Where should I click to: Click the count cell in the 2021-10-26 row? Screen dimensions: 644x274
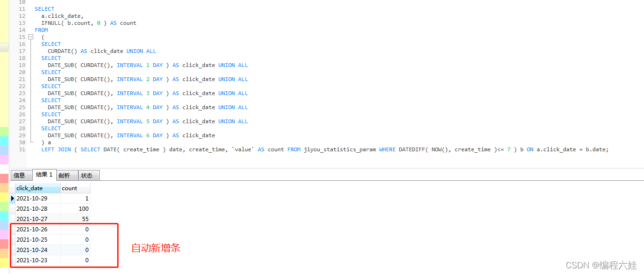pos(75,230)
